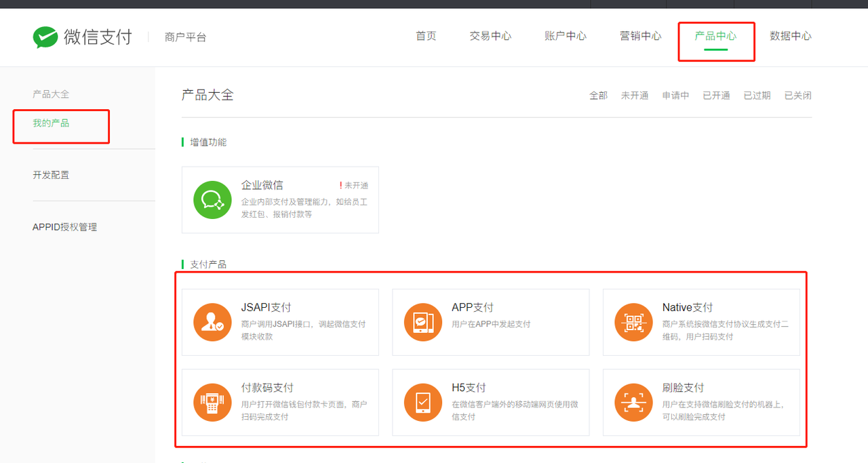Click the 刷脸支付 description about 刷脸机器
868x463 pixels.
click(x=724, y=410)
